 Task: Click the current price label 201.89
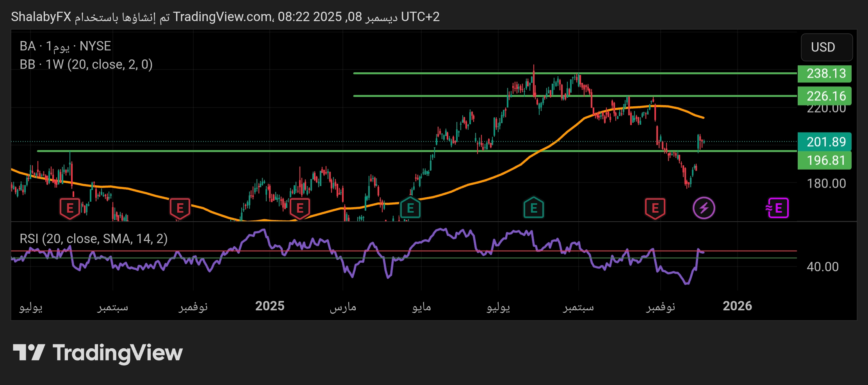pyautogui.click(x=824, y=141)
